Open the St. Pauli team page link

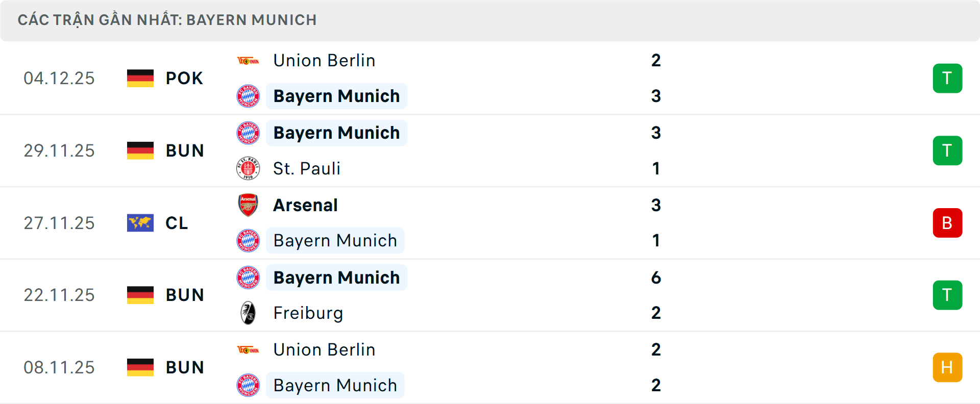[306, 168]
